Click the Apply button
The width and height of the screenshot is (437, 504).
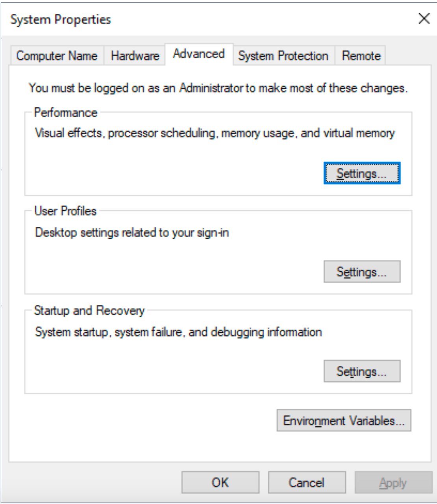[393, 482]
